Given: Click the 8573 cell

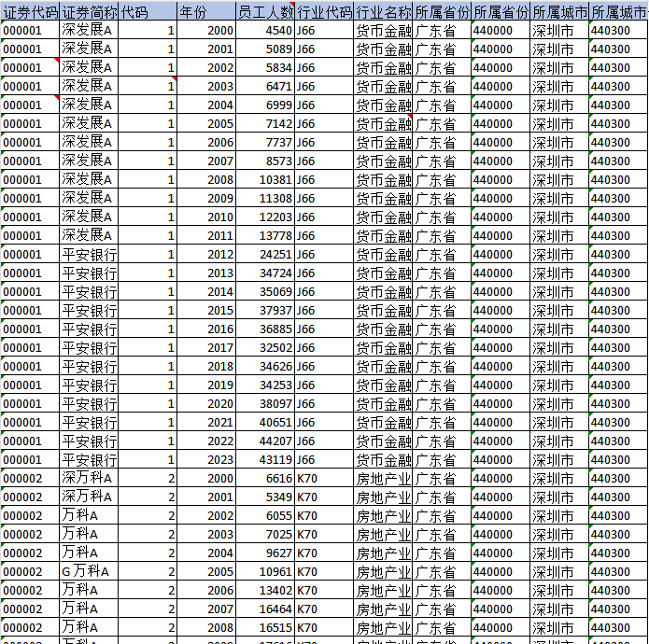Looking at the screenshot, I should pos(265,161).
